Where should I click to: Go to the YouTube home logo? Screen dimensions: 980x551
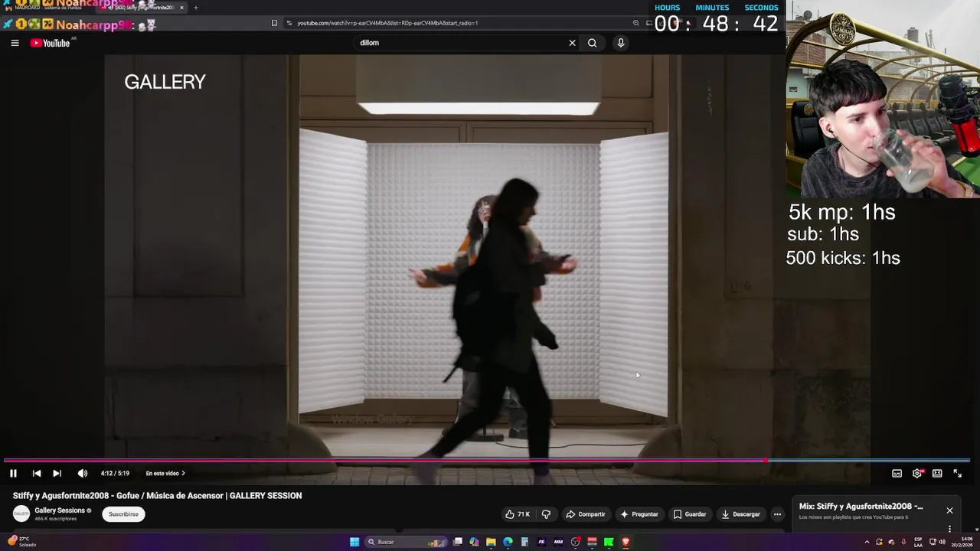pos(51,43)
